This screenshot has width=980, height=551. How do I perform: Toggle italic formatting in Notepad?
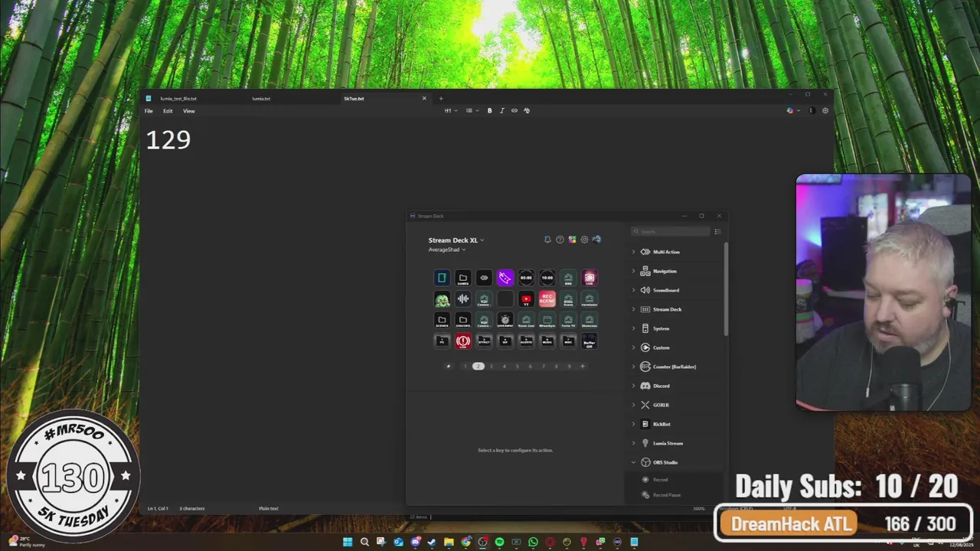point(502,110)
